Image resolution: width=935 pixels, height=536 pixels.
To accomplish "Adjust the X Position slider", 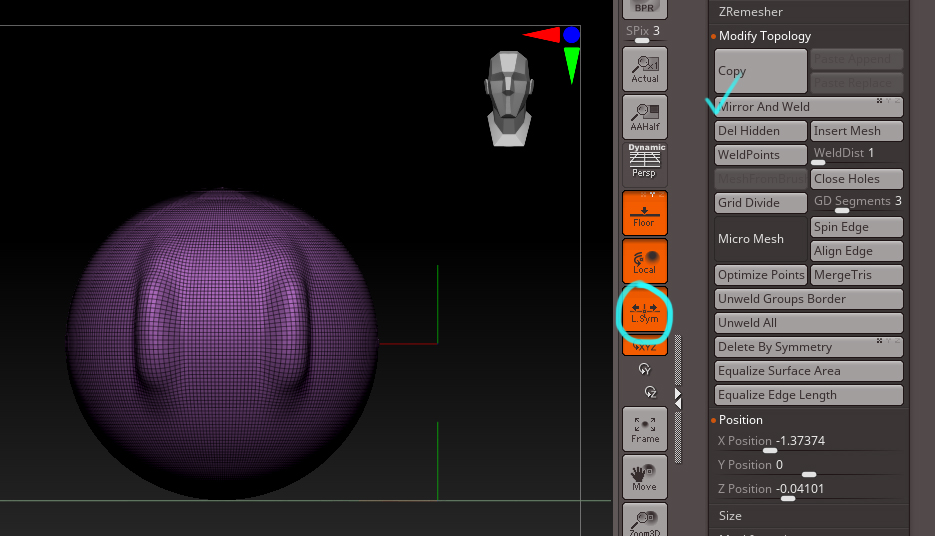I will [x=809, y=443].
